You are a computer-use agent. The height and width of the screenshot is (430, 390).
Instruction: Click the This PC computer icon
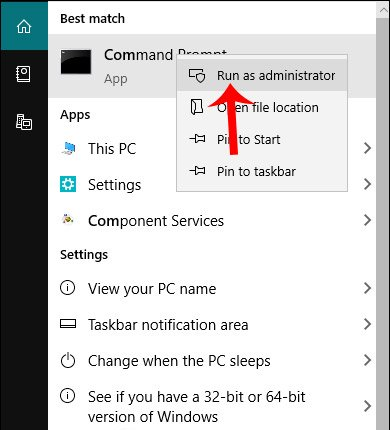(x=69, y=148)
